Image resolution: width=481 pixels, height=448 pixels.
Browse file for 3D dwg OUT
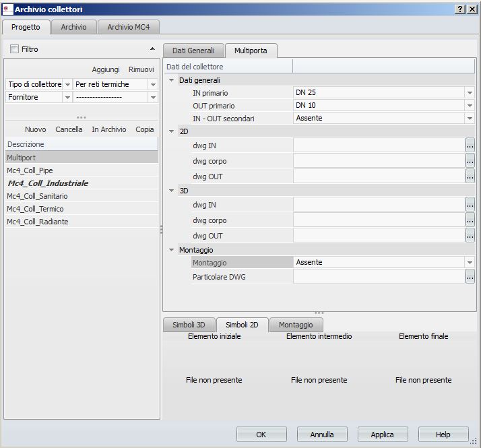pyautogui.click(x=470, y=236)
